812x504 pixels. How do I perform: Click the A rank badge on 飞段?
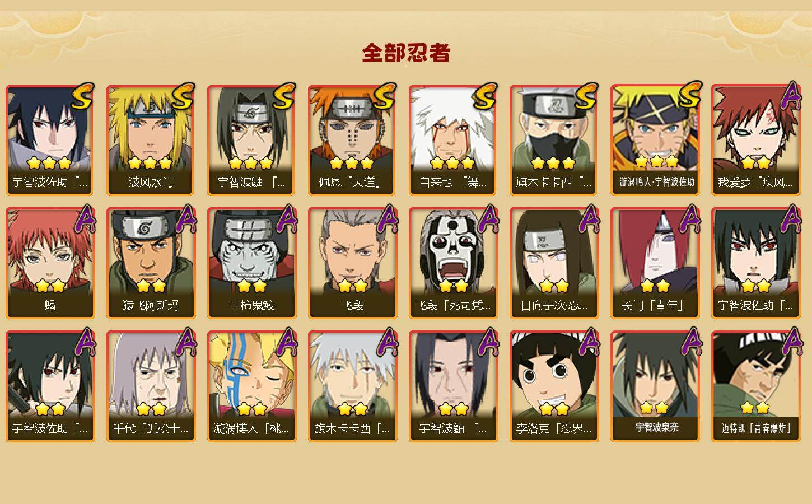(387, 218)
